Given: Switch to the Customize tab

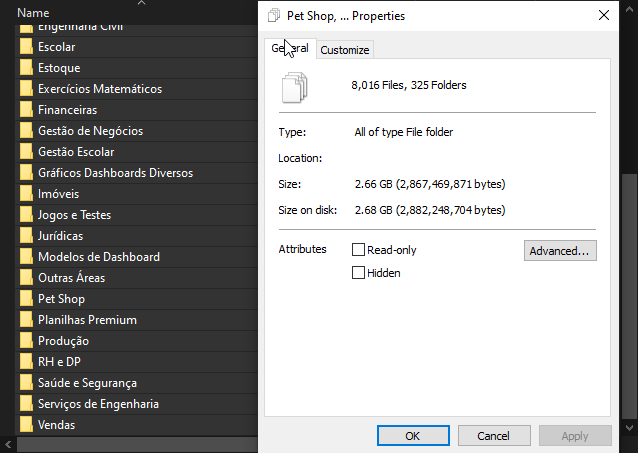Looking at the screenshot, I should click(x=345, y=50).
